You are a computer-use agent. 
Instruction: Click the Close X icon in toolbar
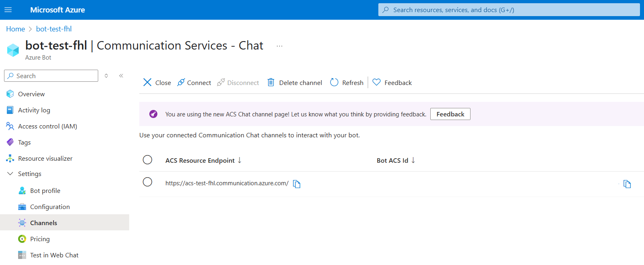point(147,83)
